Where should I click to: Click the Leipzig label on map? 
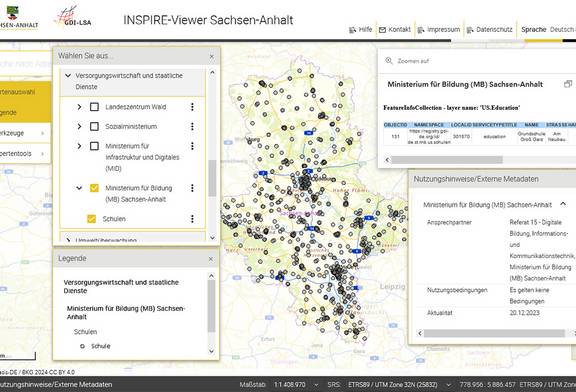pos(392,287)
